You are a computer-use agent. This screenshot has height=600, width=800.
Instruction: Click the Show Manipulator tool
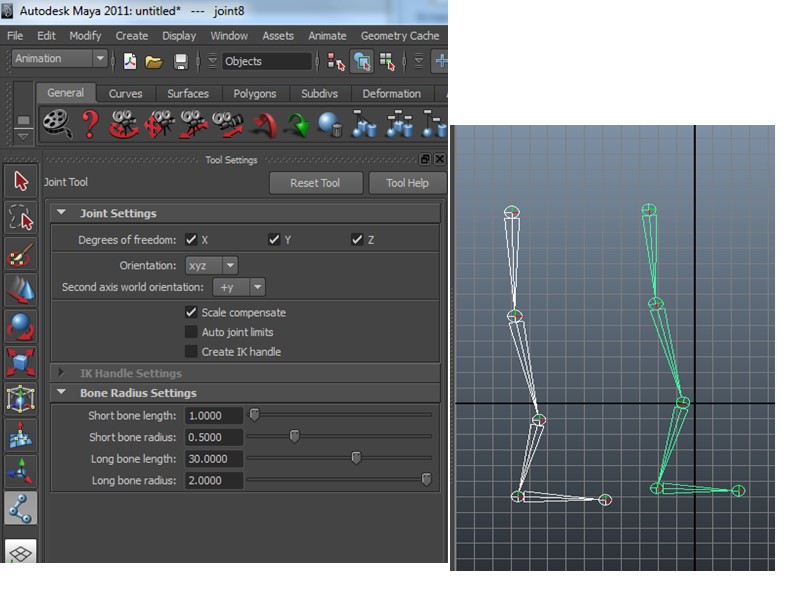point(21,471)
